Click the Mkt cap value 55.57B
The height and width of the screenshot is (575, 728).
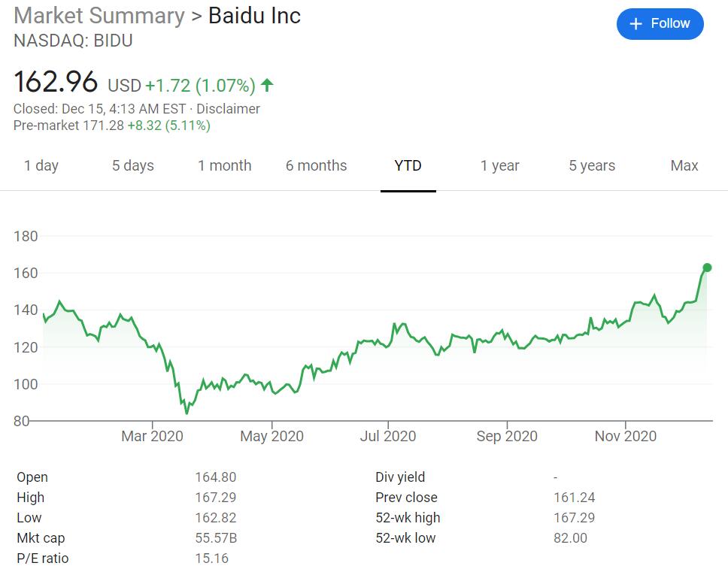point(216,537)
